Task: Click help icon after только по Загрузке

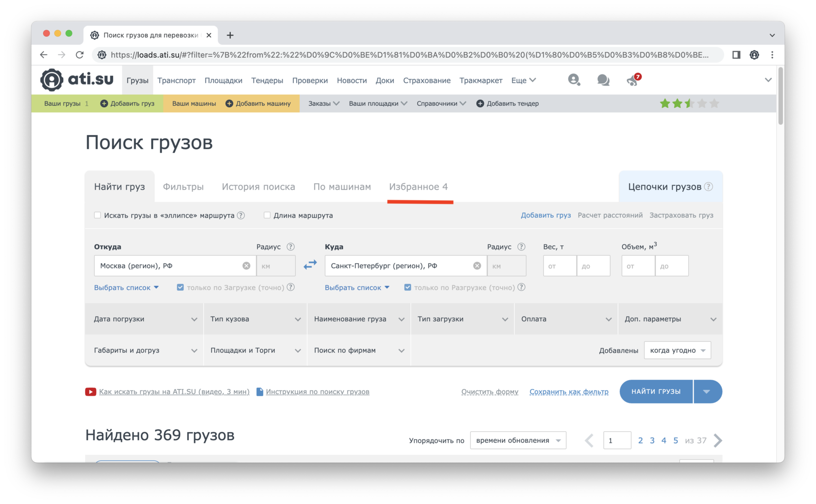Action: [x=290, y=287]
